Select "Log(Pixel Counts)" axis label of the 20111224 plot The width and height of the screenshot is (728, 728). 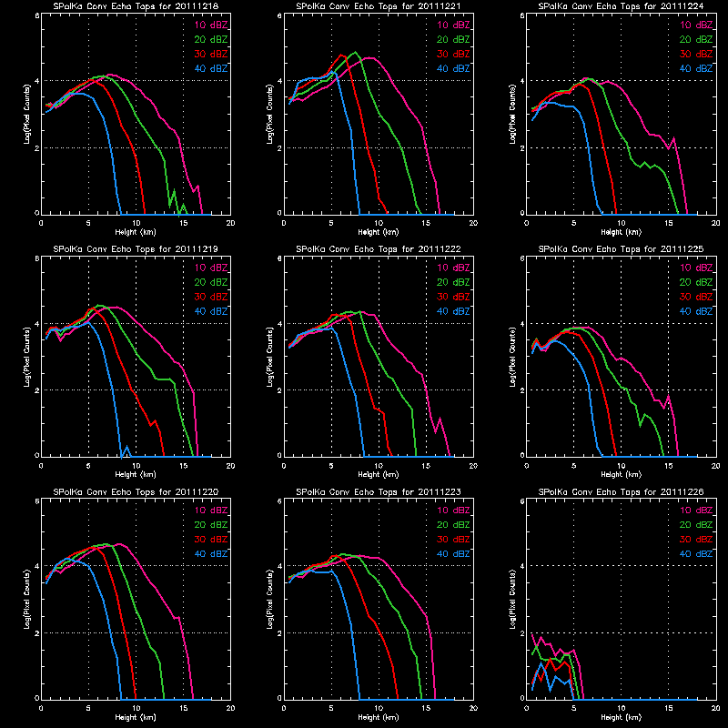[512, 115]
